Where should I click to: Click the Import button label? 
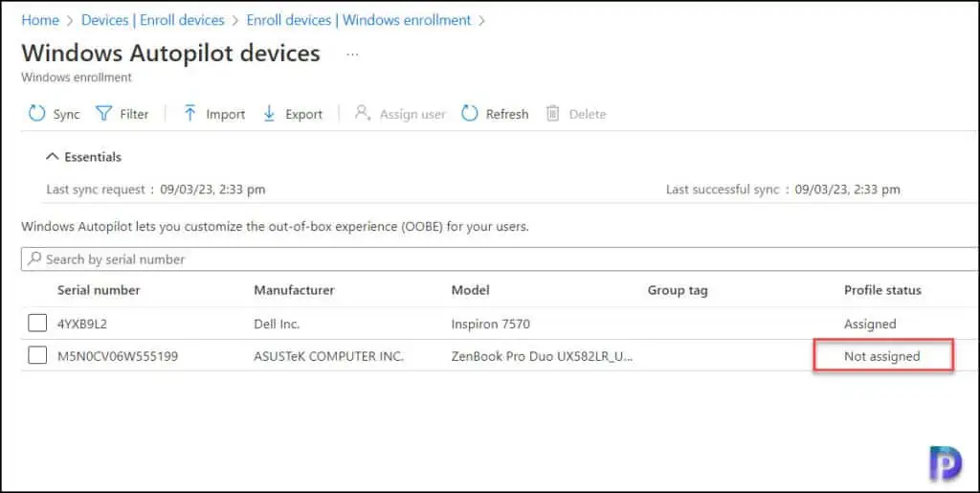coord(226,114)
